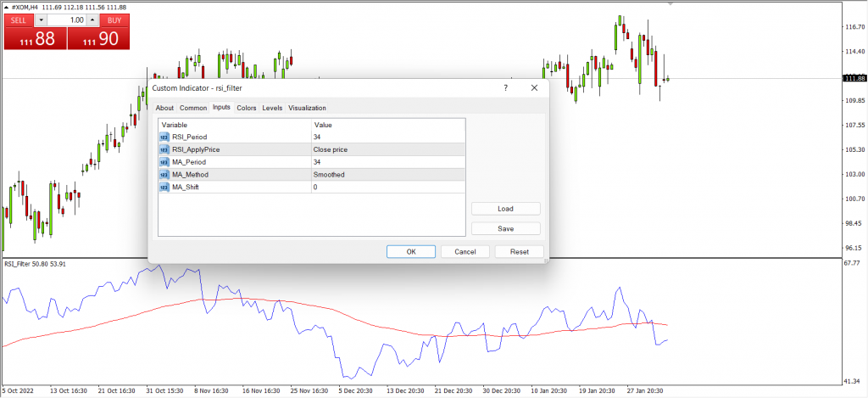Click the MA_Period variable type icon
The width and height of the screenshot is (868, 398).
tap(164, 162)
